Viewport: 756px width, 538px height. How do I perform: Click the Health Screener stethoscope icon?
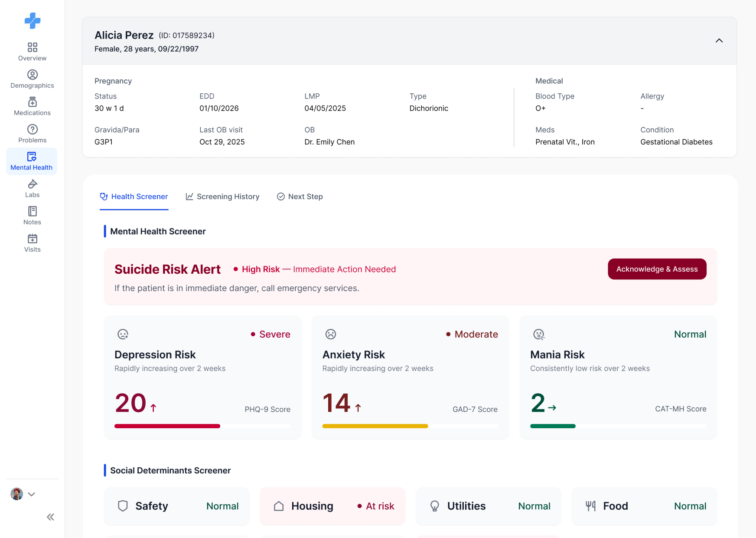click(x=104, y=197)
